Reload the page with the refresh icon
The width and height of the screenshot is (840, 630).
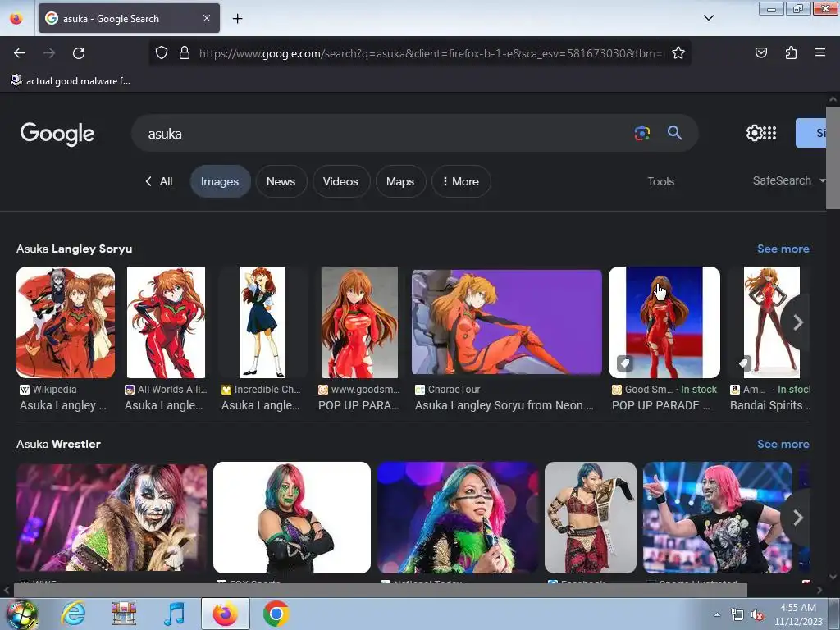coord(79,53)
